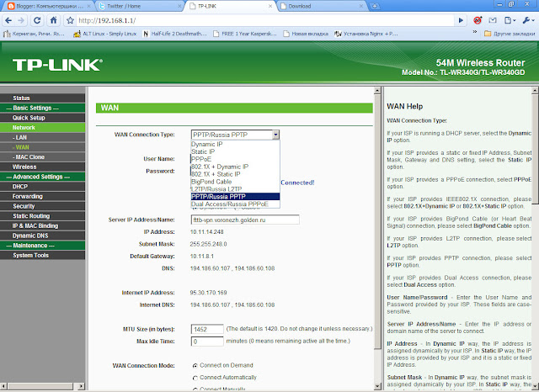The height and width of the screenshot is (392, 539).
Task: Open Wireless settings in sidebar
Action: 43,167
